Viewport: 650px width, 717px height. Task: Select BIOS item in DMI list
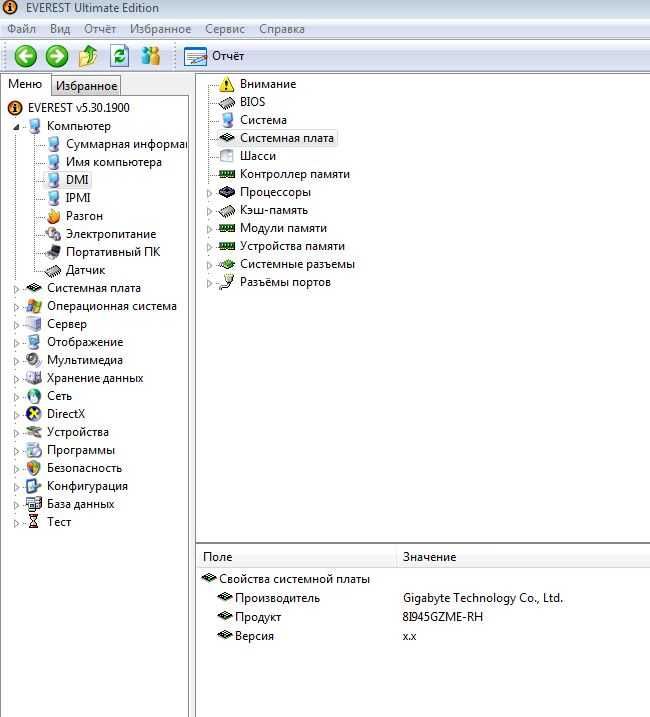[252, 102]
